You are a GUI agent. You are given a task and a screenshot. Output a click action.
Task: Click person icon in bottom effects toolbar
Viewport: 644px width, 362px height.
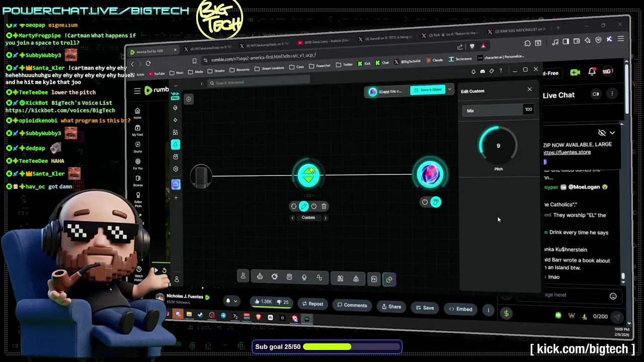pyautogui.click(x=243, y=277)
